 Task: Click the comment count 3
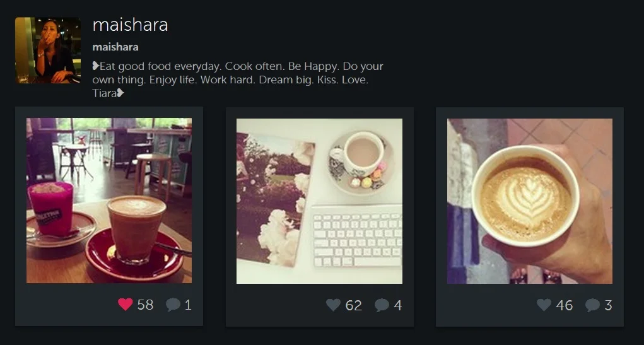[608, 305]
